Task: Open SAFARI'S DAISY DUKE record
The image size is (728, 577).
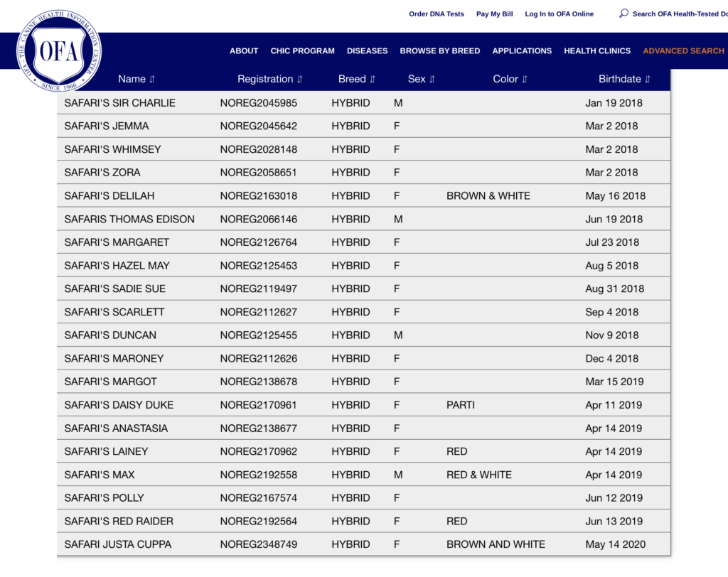Action: (119, 405)
